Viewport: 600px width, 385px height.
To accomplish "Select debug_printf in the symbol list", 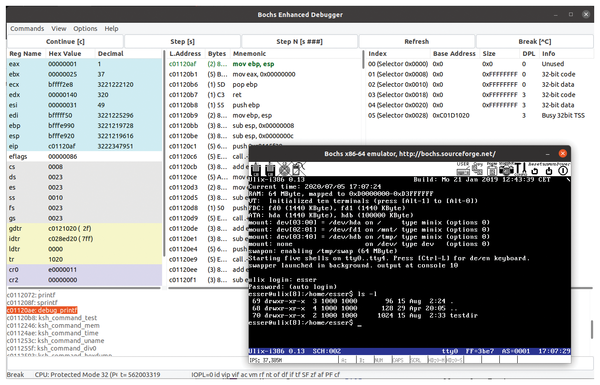I will [42, 310].
